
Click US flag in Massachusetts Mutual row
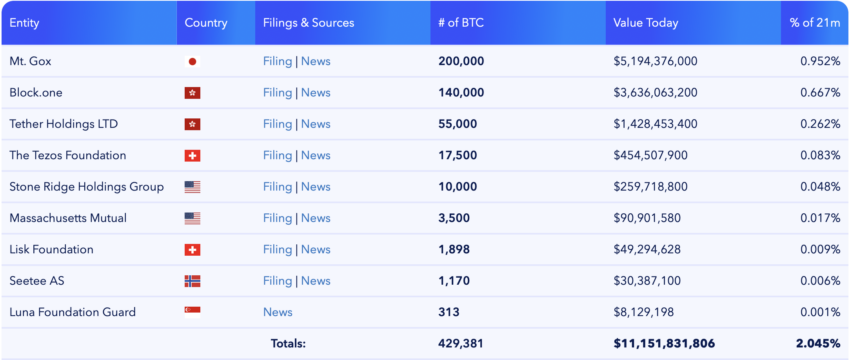(x=192, y=218)
